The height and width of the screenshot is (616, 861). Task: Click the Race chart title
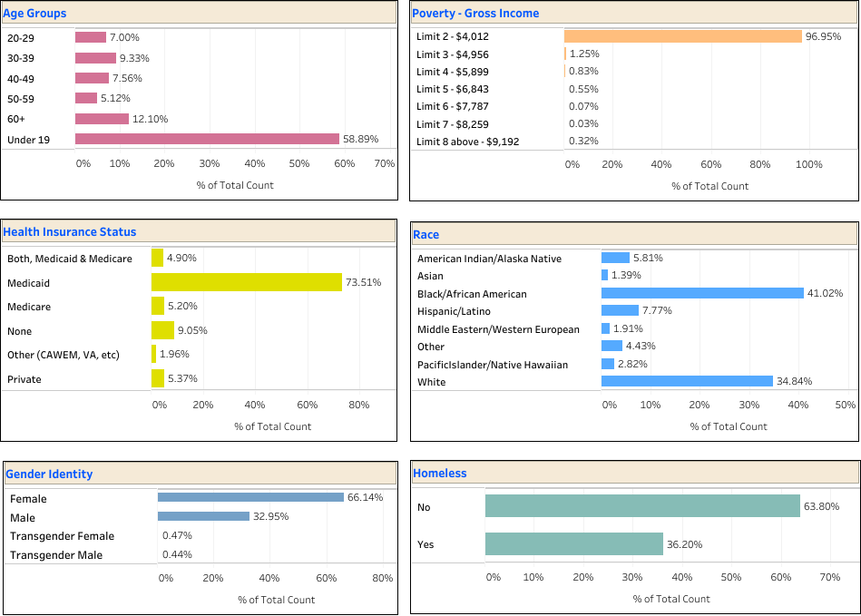(426, 235)
